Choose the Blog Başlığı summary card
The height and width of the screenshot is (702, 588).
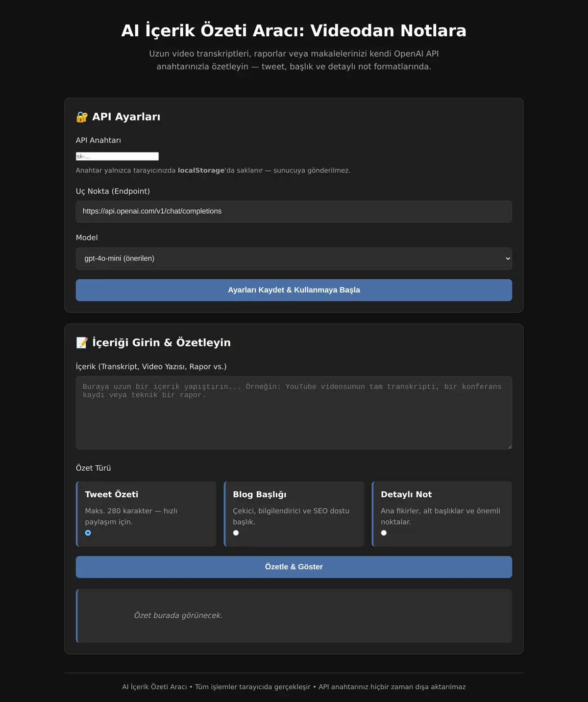click(x=294, y=514)
